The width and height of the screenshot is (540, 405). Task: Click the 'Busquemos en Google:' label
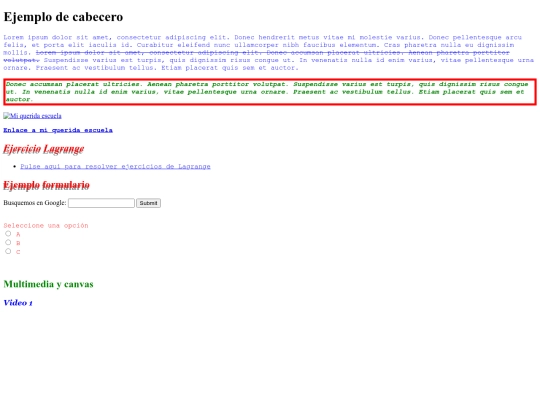pos(35,203)
